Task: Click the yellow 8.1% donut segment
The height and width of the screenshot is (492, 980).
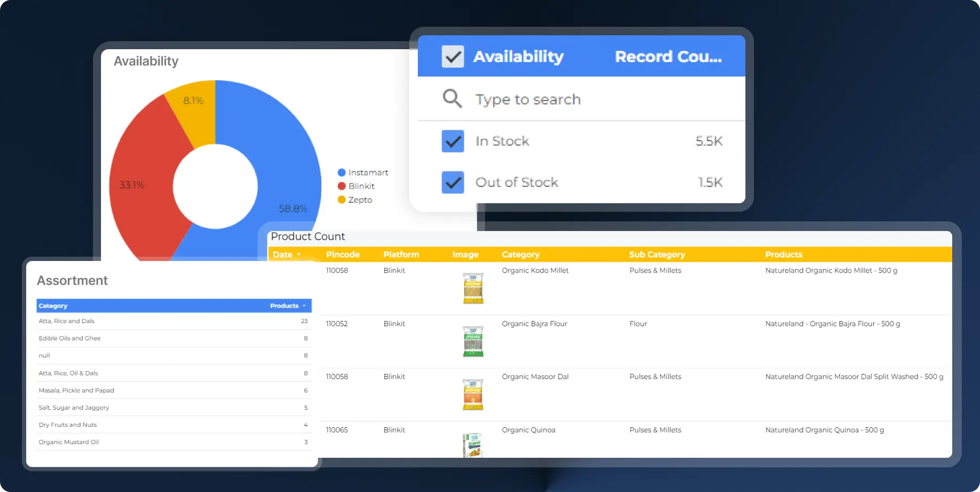Action: click(x=198, y=112)
